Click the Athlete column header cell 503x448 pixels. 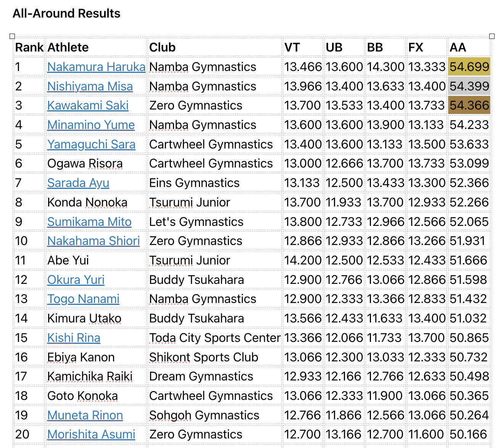[x=68, y=47]
